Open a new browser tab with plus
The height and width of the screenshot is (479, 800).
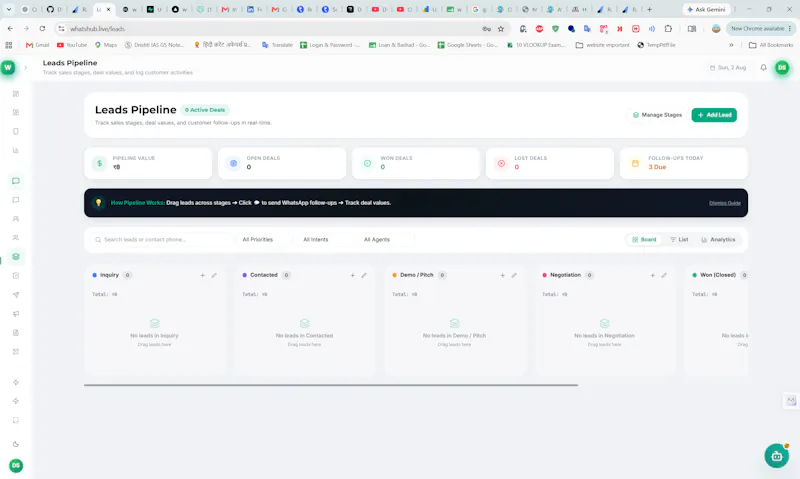(649, 9)
